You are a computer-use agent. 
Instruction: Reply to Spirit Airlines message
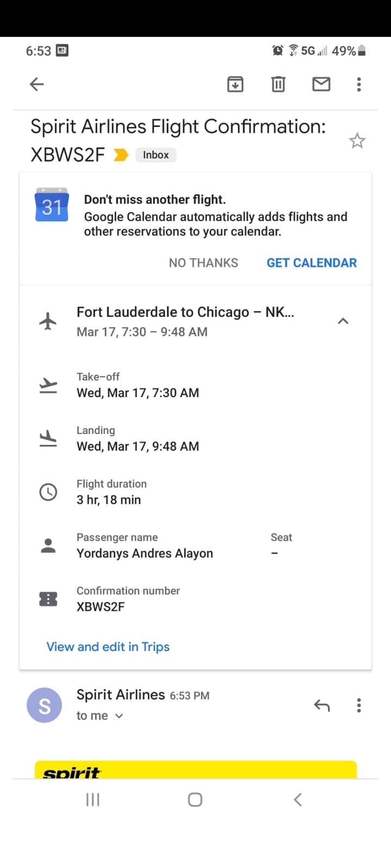click(x=321, y=705)
